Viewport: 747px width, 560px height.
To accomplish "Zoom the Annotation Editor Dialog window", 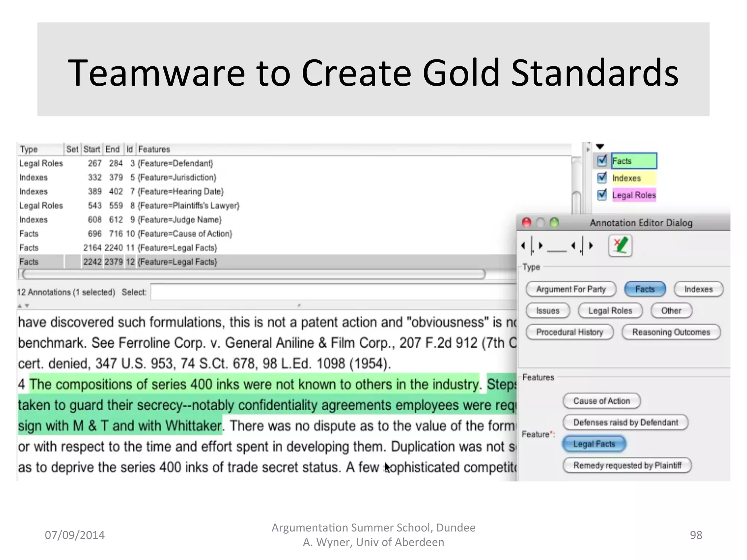I will 554,222.
